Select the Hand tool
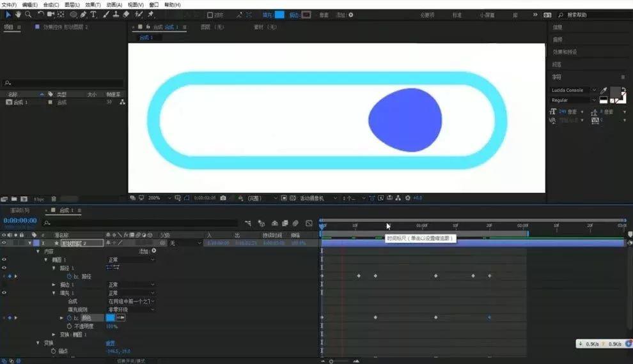 (x=18, y=15)
